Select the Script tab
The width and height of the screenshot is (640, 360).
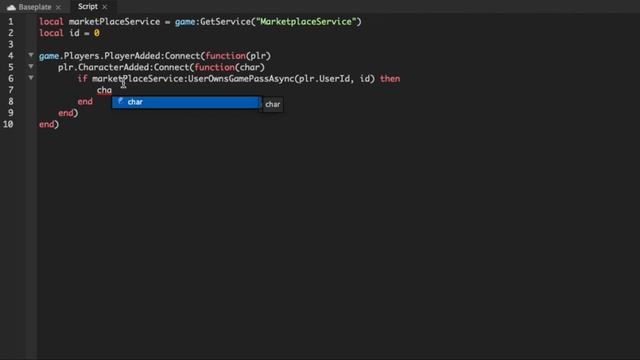88,7
